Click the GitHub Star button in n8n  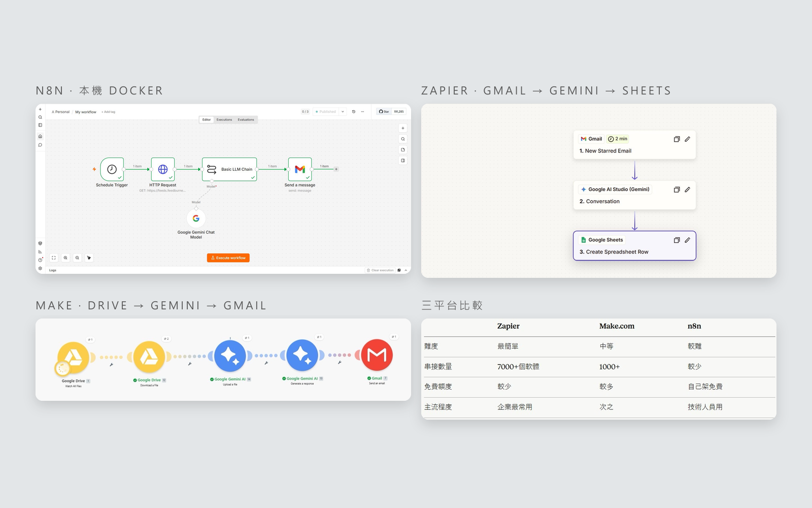384,112
